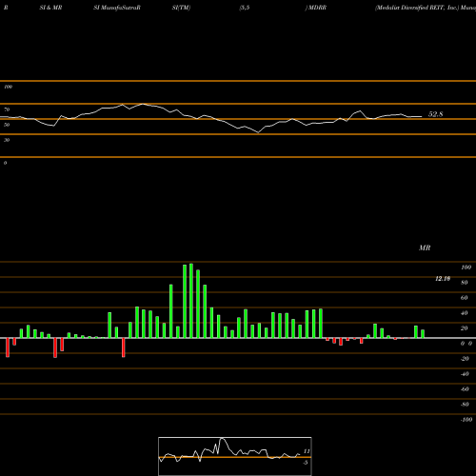Click the RSI axis label 70
Image resolution: width=476 pixels, height=476 pixels.
tap(7, 109)
